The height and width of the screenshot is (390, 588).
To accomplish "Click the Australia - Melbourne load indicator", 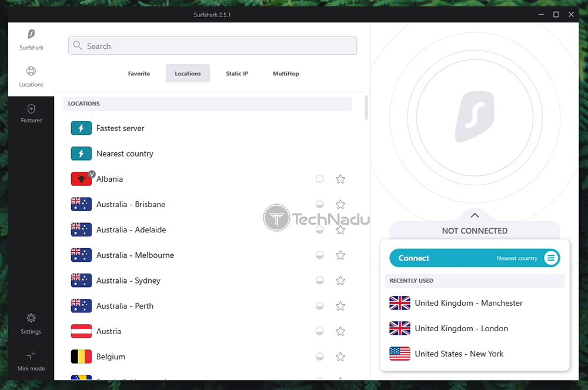I will (319, 255).
